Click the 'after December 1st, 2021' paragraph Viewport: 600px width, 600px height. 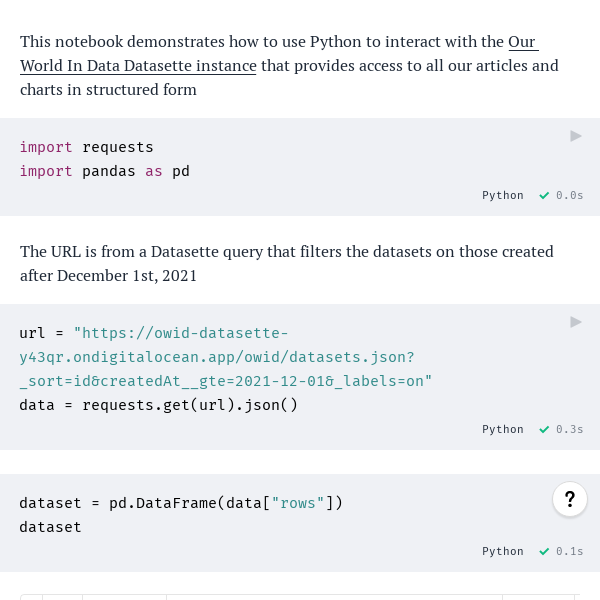pos(108,276)
